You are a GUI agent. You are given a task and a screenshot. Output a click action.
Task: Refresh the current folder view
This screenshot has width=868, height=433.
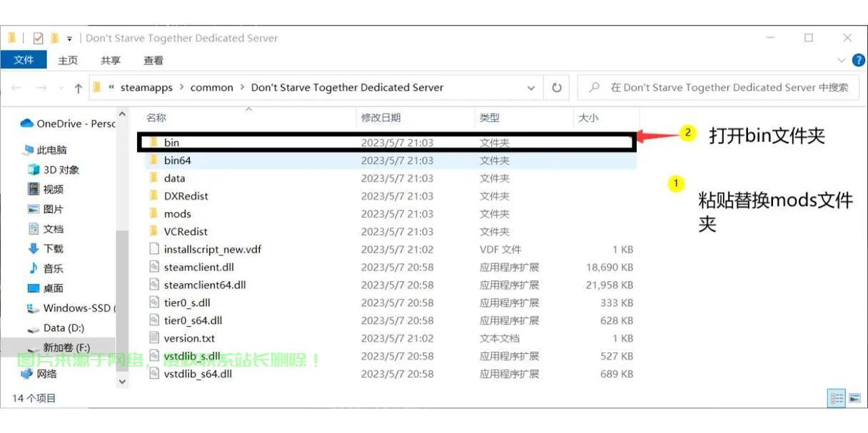coord(557,88)
